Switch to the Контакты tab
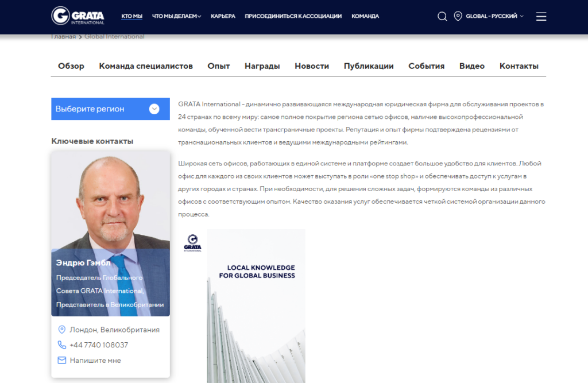This screenshot has height=383, width=588. click(519, 66)
